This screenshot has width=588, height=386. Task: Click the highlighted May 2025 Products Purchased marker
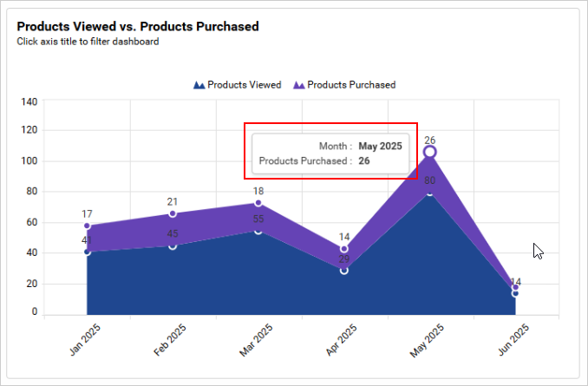(x=429, y=152)
